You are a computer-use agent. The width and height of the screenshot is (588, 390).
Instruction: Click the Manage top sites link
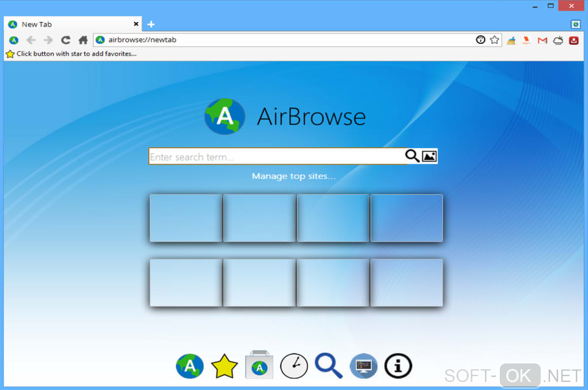(293, 176)
